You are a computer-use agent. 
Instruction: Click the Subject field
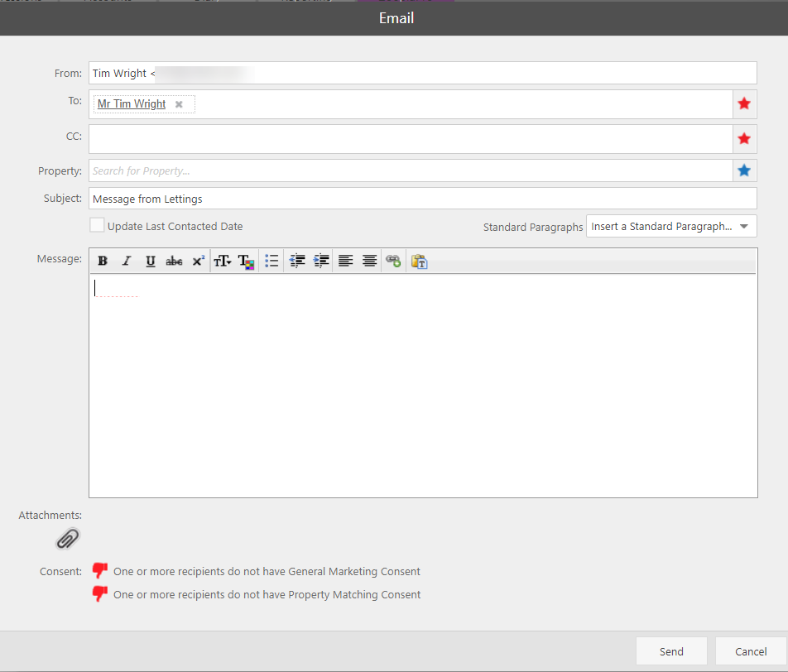423,199
